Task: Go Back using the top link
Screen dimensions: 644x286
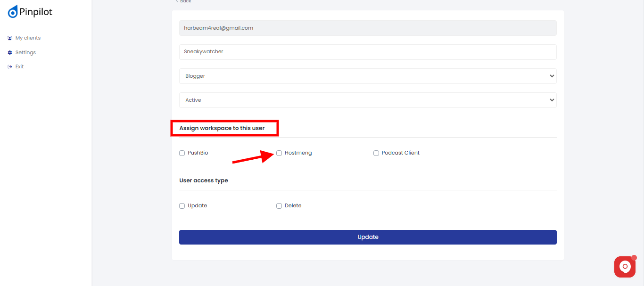Action: (183, 1)
